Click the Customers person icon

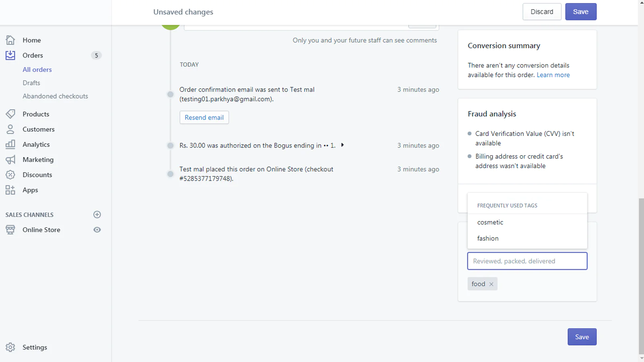pos(10,129)
